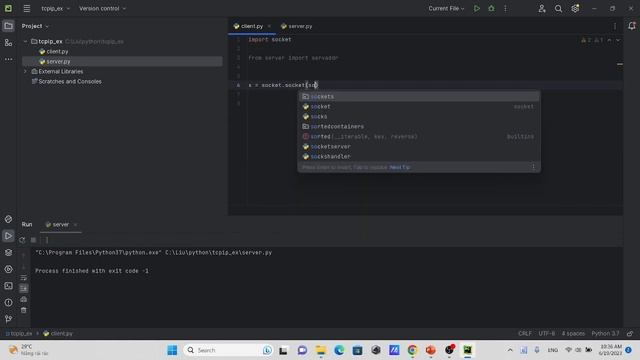This screenshot has width=640, height=360.
Task: Expand the External Libraries node
Action: click(x=25, y=71)
